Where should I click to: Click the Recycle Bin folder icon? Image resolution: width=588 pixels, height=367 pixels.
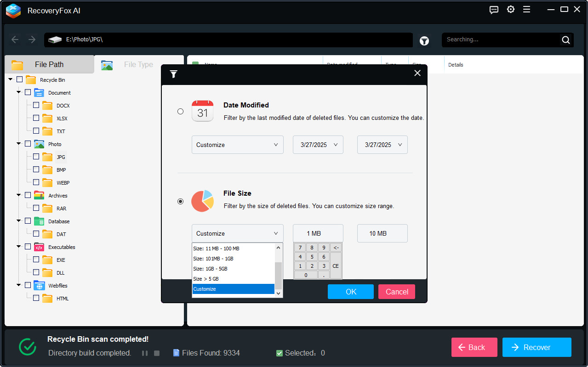coord(31,79)
